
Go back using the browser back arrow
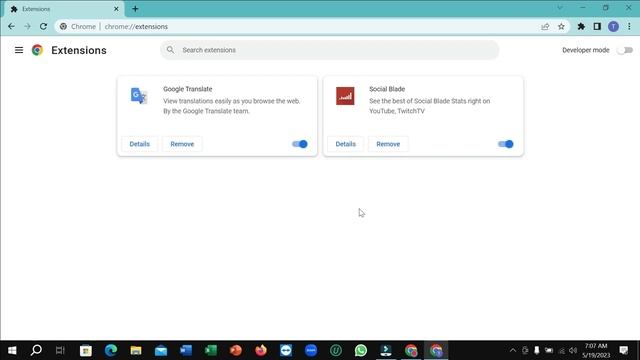(11, 27)
